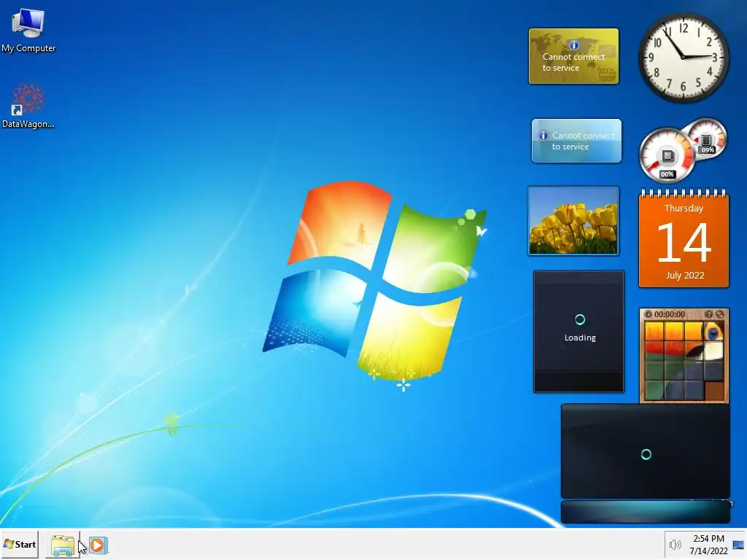Open the yellow tulips slide show picture
Image resolution: width=747 pixels, height=560 pixels.
tap(573, 221)
